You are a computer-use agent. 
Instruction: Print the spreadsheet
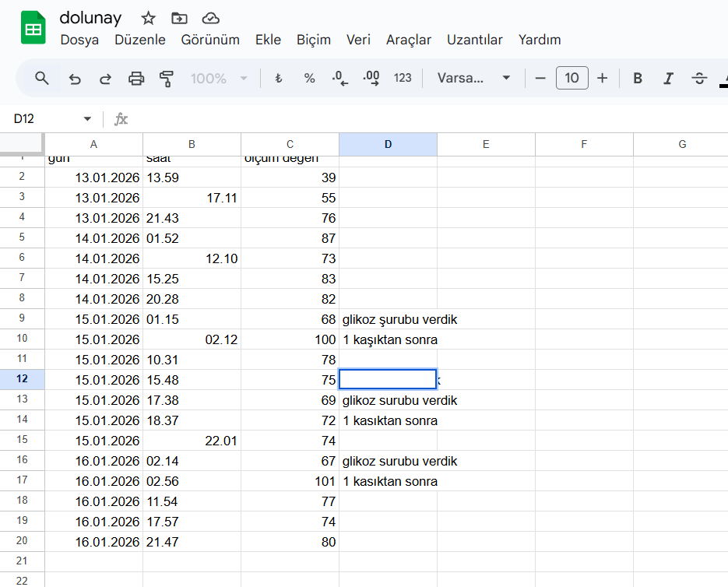click(136, 79)
